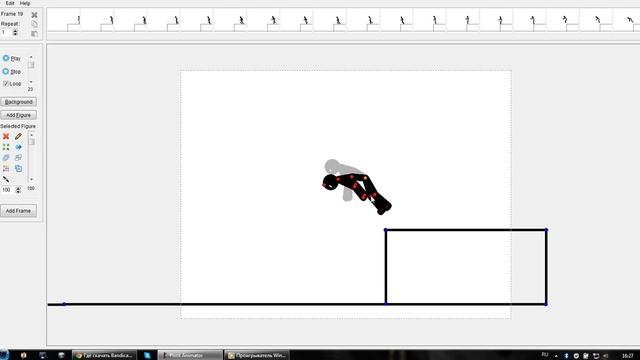
Task: Join figures using the orange icon
Action: pos(6,168)
